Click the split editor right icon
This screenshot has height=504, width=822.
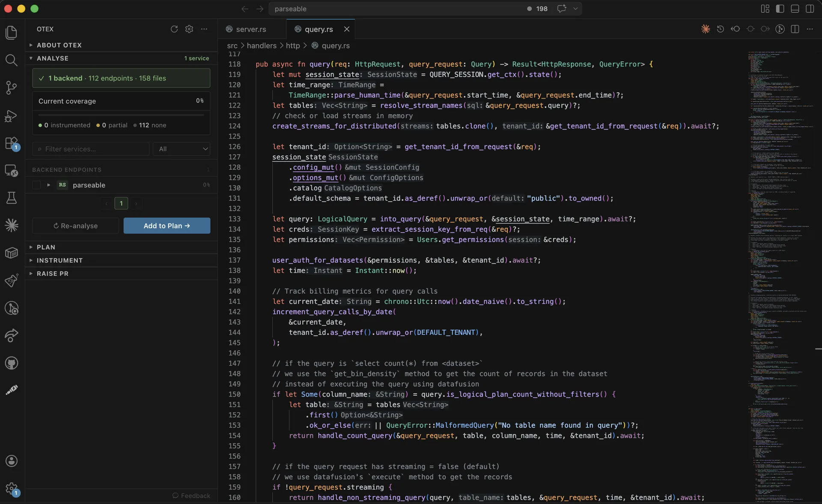795,29
